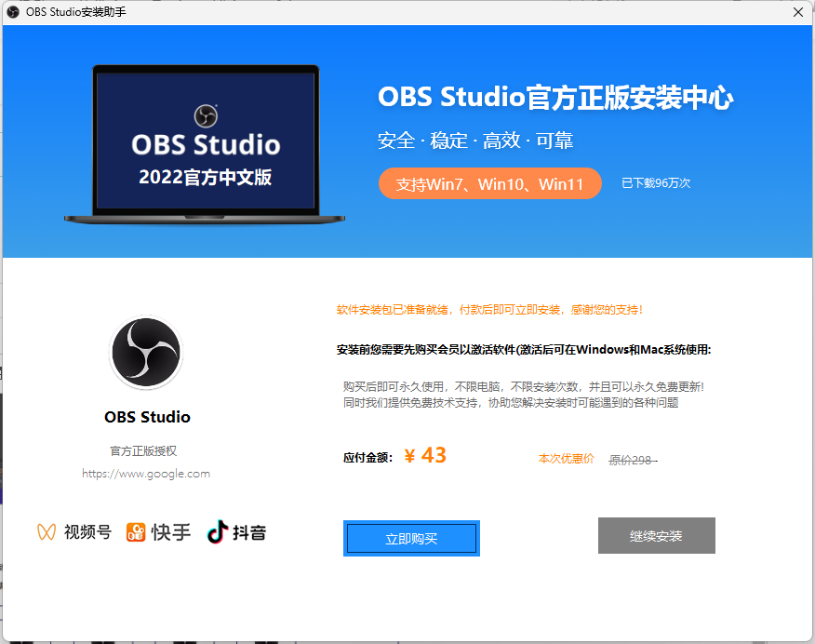Click the bold 安装前您需要先购买会员 line
Image resolution: width=815 pixels, height=644 pixels.
click(x=524, y=350)
